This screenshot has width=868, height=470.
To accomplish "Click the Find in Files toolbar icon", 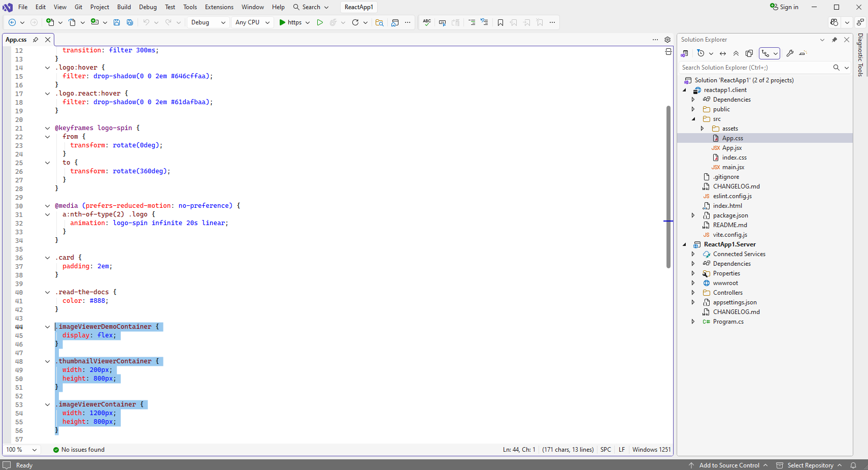I will [x=379, y=22].
